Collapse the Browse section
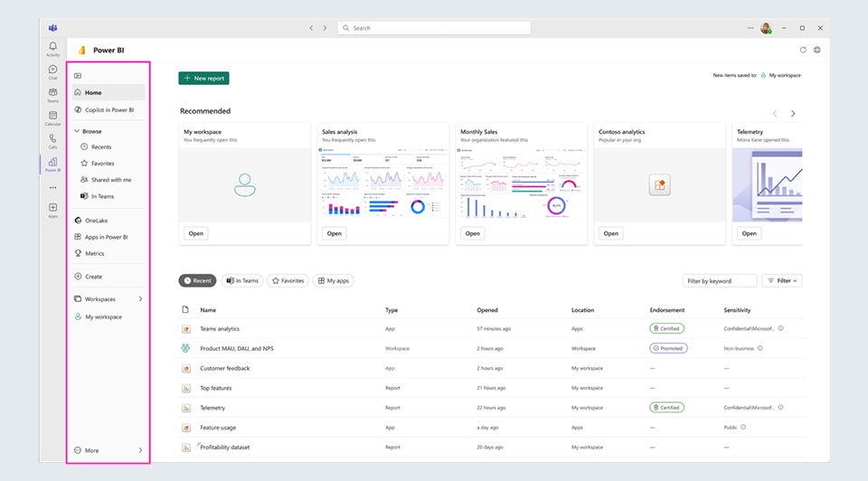 click(x=77, y=131)
